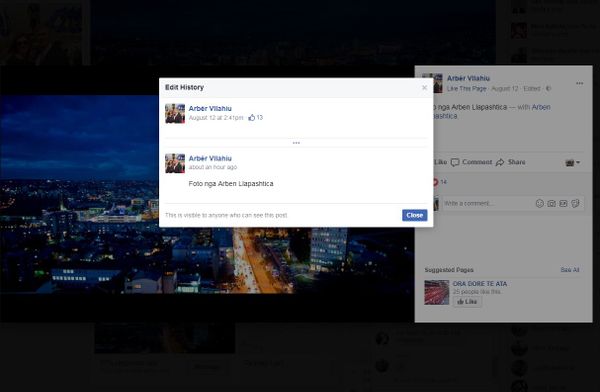Like the ORA DORE TE ATA page

[x=467, y=302]
